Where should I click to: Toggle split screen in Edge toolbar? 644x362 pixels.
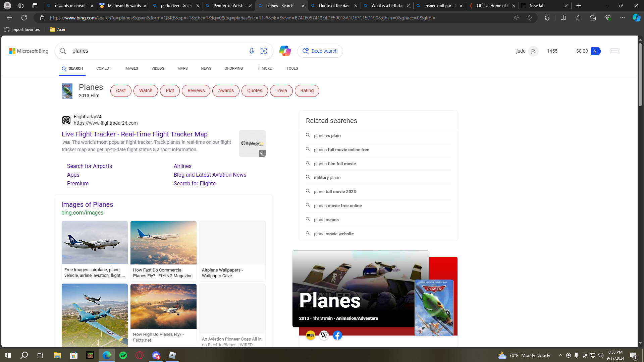[563, 18]
